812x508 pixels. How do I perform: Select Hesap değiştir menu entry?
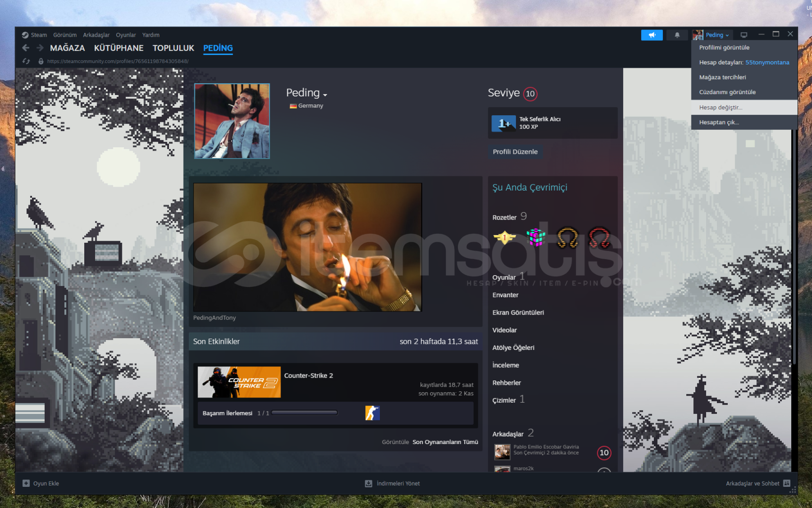(x=720, y=108)
